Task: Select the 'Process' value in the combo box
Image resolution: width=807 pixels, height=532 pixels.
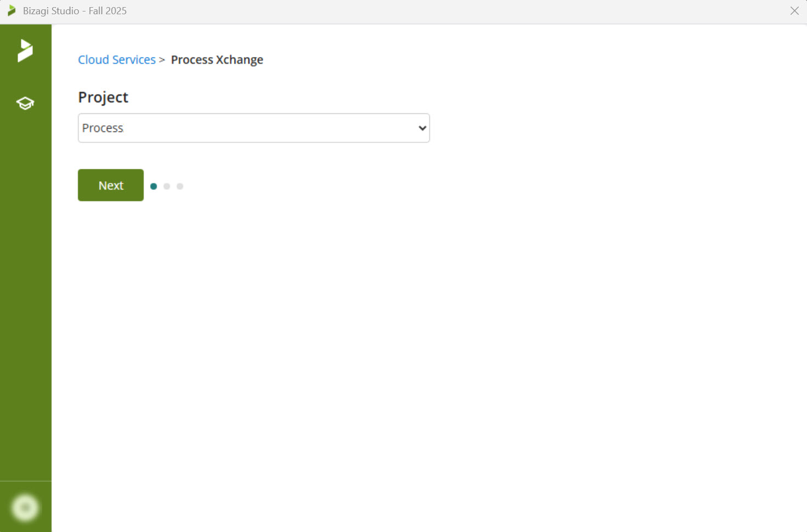Action: click(x=103, y=128)
